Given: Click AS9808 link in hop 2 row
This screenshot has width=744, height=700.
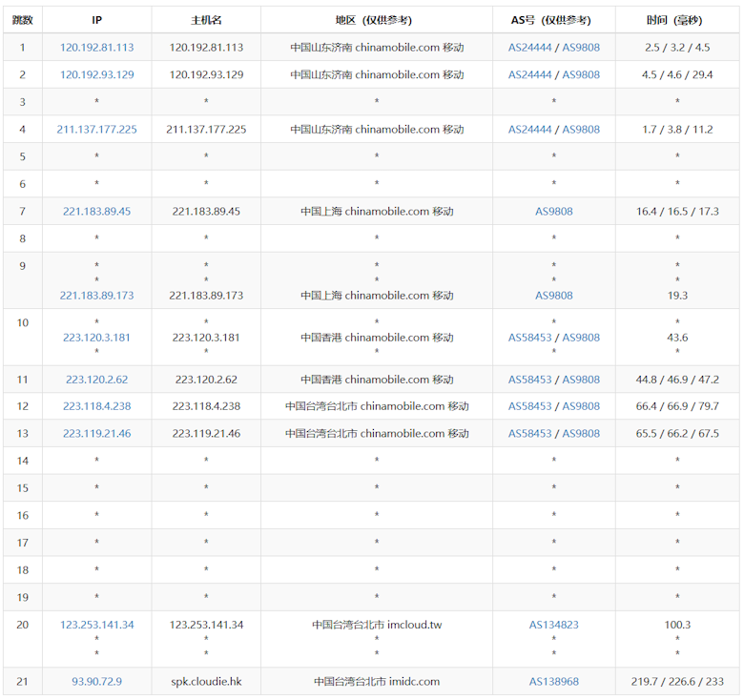Looking at the screenshot, I should pos(581,74).
